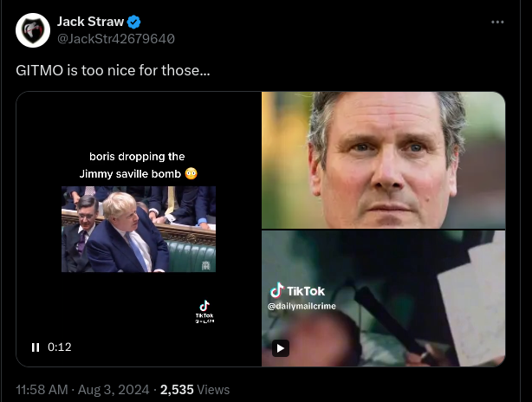The image size is (532, 402).
Task: Click the blue verified badge
Action: click(x=135, y=22)
